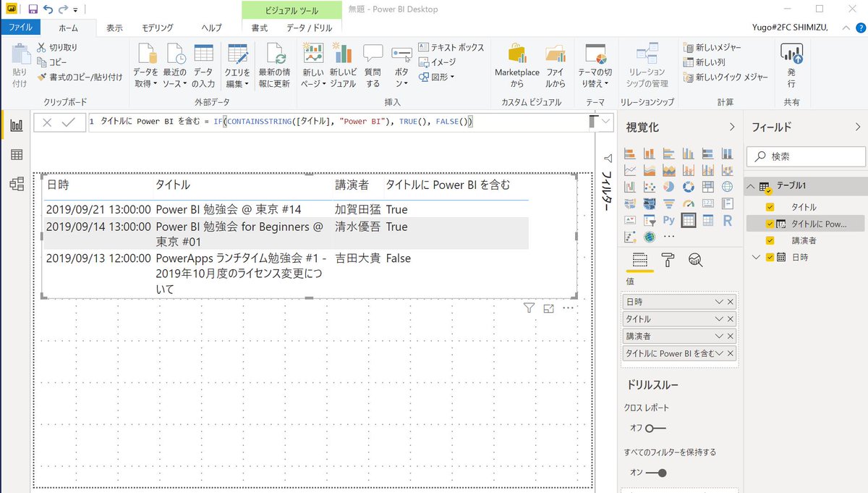Click the visual's filter icon
Screen dimensions: 868x493
tap(529, 308)
